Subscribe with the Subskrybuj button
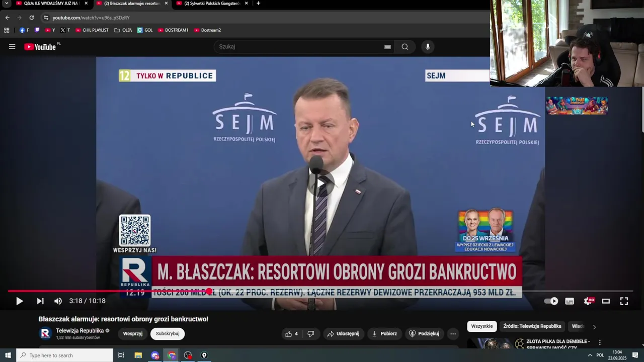Screen dimensions: 644x362 pos(168,334)
